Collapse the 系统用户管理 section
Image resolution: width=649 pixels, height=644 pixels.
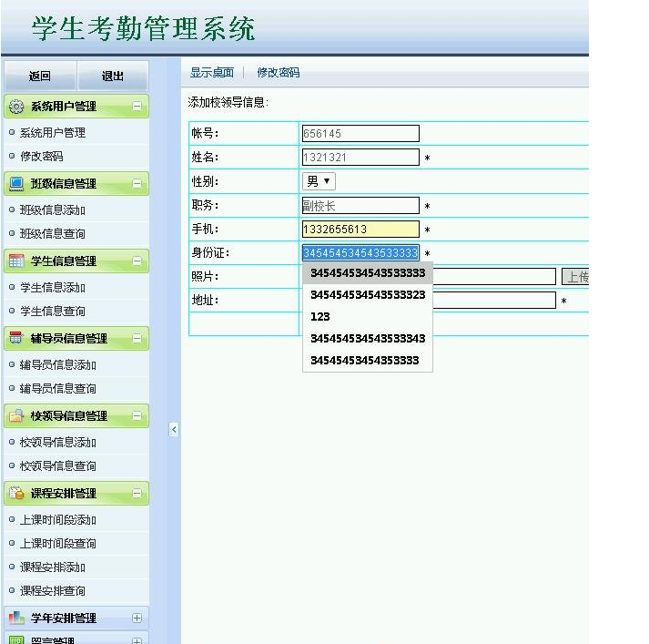(137, 107)
